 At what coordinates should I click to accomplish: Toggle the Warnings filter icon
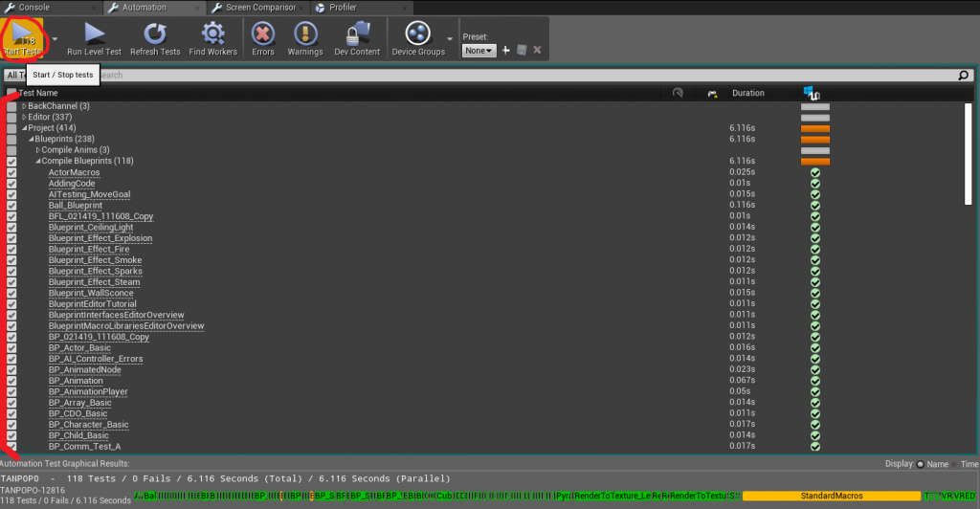coord(305,33)
